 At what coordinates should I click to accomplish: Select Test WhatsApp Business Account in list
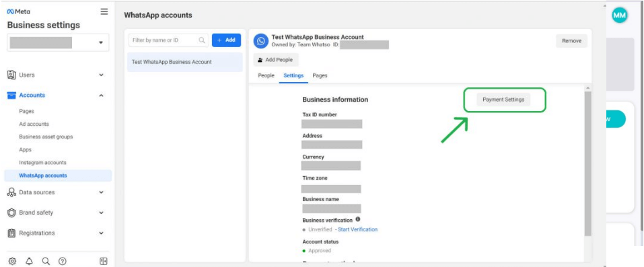click(185, 62)
